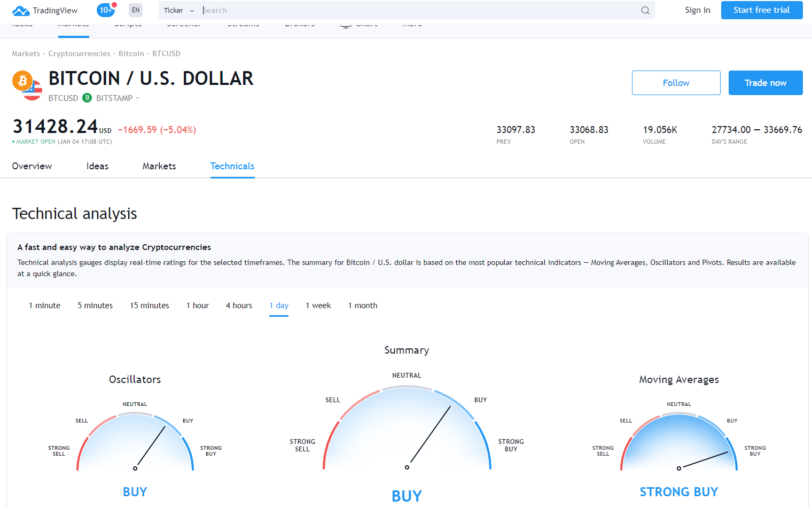Go to Cryptocurrencies breadcrumb
The height and width of the screenshot is (508, 812).
pos(80,53)
